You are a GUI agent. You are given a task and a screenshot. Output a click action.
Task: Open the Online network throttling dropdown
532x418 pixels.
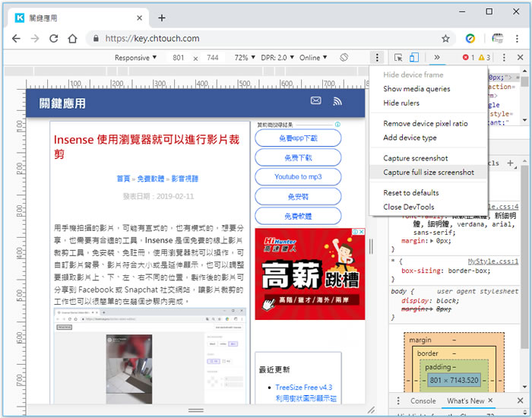point(313,58)
